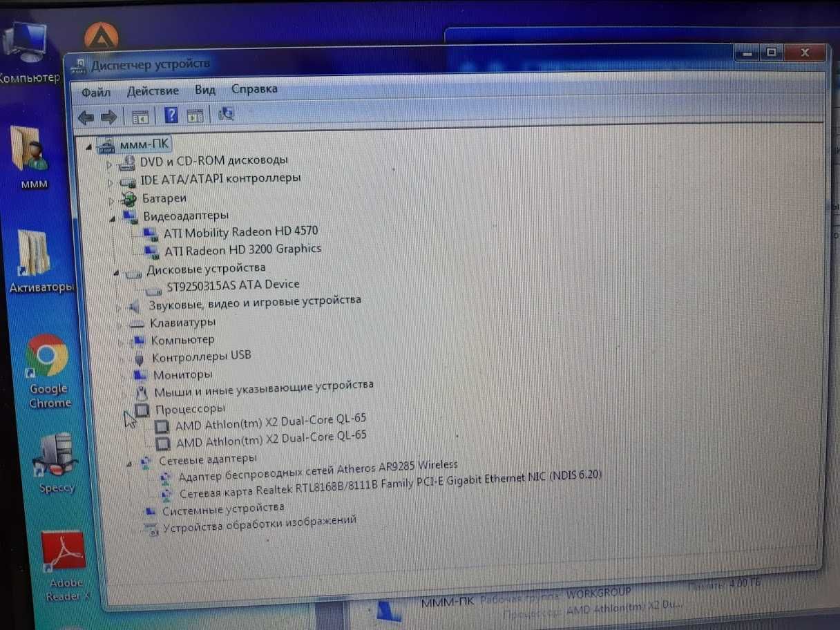The image size is (840, 630).
Task: Click the Батареи battery icon
Action: 128,200
